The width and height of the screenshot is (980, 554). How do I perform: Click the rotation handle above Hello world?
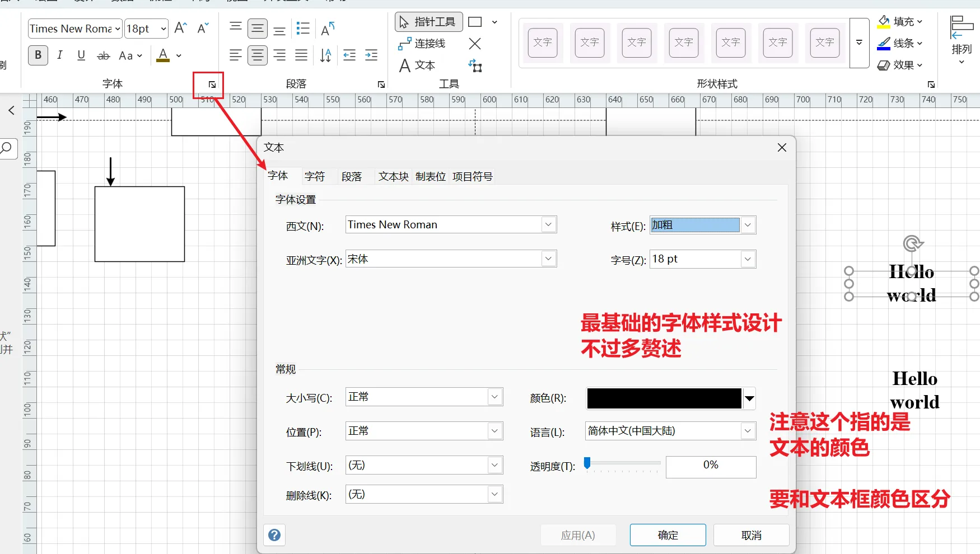912,243
